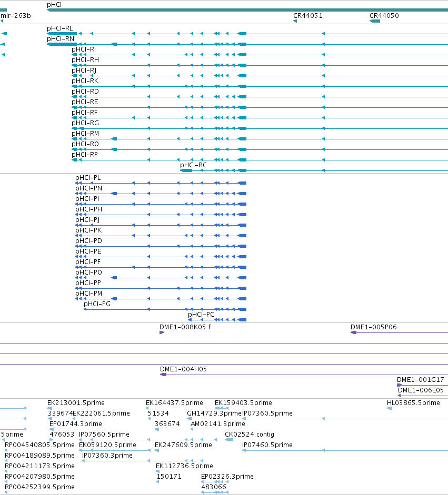Select transcript pHCl-RN label

point(61,38)
